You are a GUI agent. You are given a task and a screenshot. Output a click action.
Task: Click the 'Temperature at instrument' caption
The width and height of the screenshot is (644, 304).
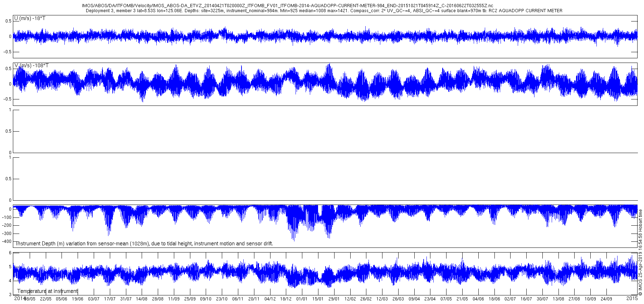[x=48, y=291]
